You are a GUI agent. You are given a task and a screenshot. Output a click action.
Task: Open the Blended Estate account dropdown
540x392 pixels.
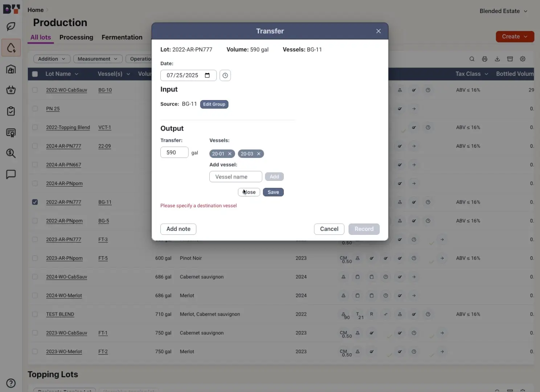pyautogui.click(x=503, y=11)
